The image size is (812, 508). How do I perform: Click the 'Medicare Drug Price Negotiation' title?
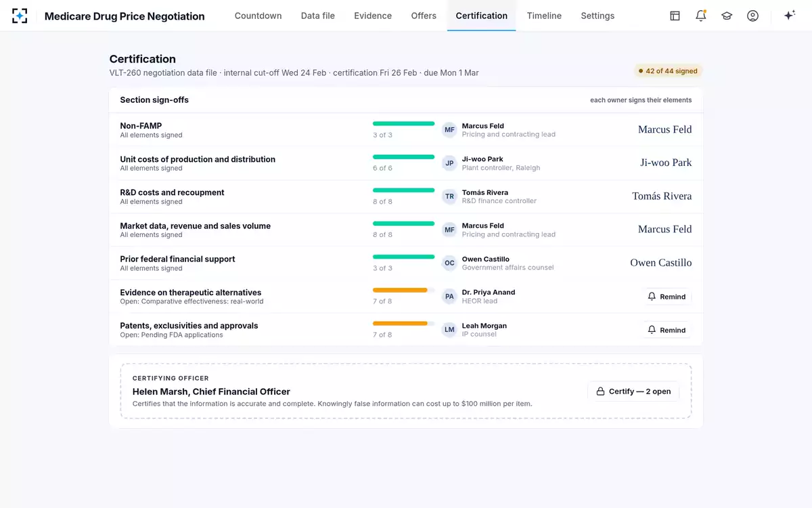tap(125, 16)
